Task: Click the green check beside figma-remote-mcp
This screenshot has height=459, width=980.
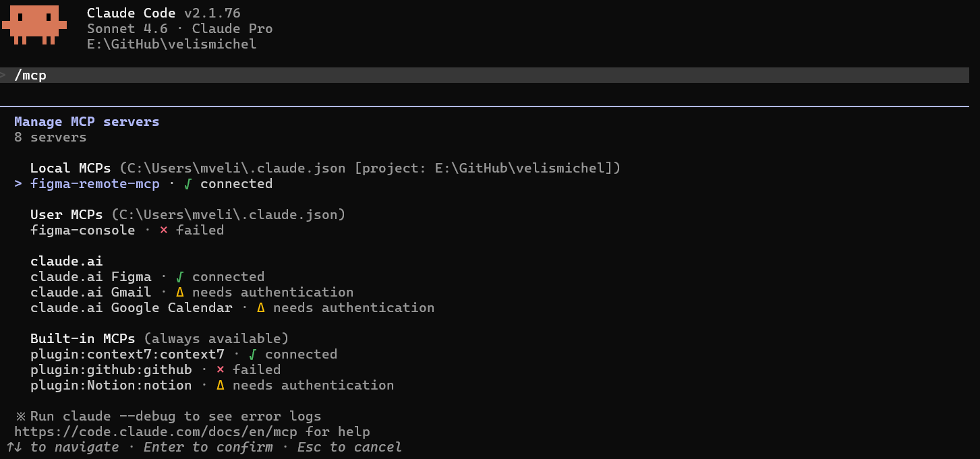Action: 188,184
